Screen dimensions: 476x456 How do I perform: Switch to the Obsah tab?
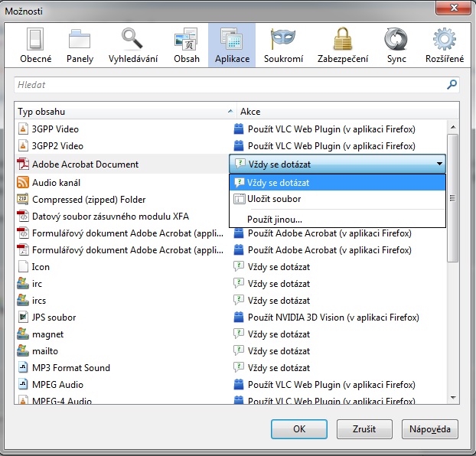point(187,45)
